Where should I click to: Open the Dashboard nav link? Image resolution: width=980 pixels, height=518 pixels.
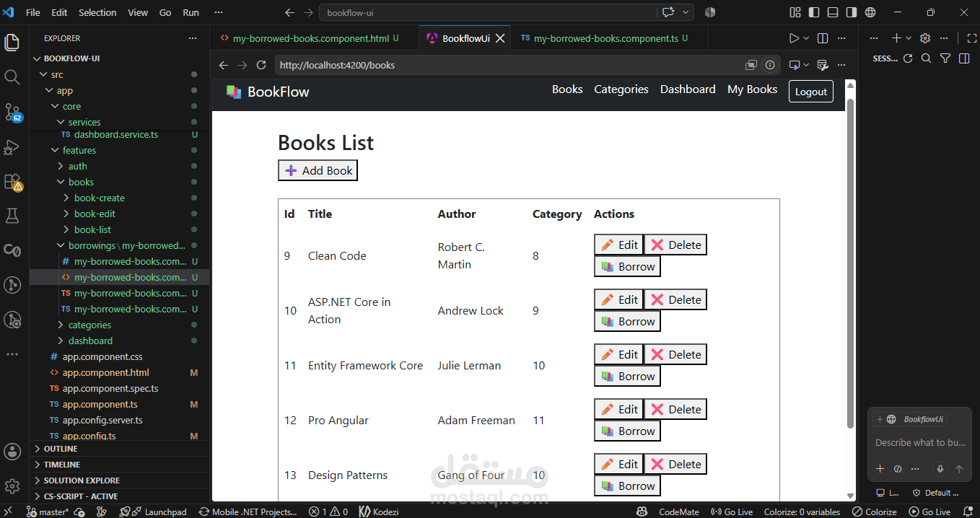pyautogui.click(x=688, y=89)
